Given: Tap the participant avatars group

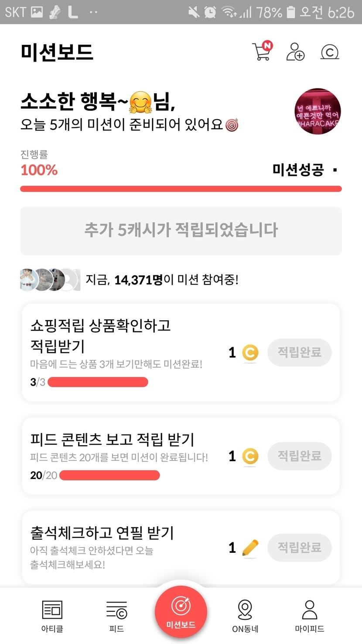Looking at the screenshot, I should (x=50, y=280).
